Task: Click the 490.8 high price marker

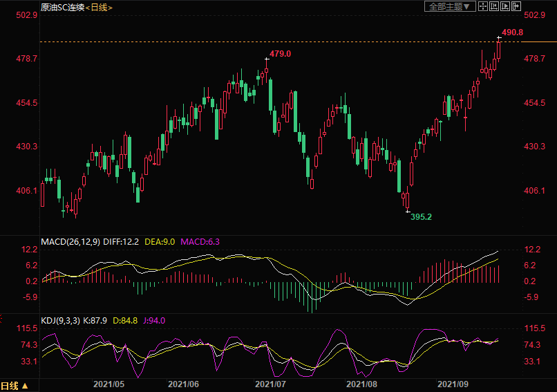Action: point(512,32)
